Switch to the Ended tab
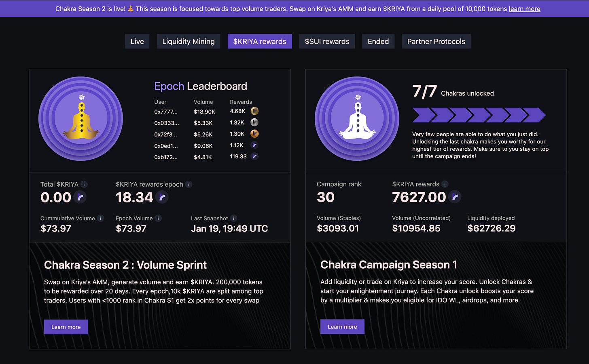The image size is (589, 364). coord(378,41)
